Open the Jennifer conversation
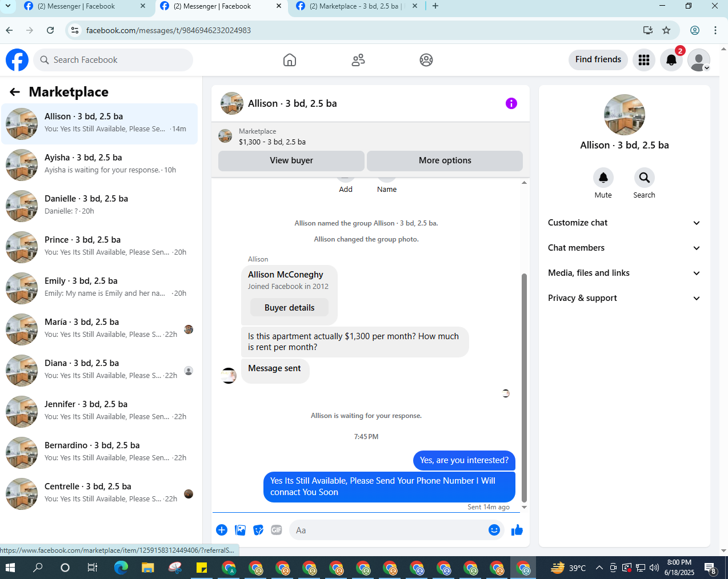 click(99, 412)
